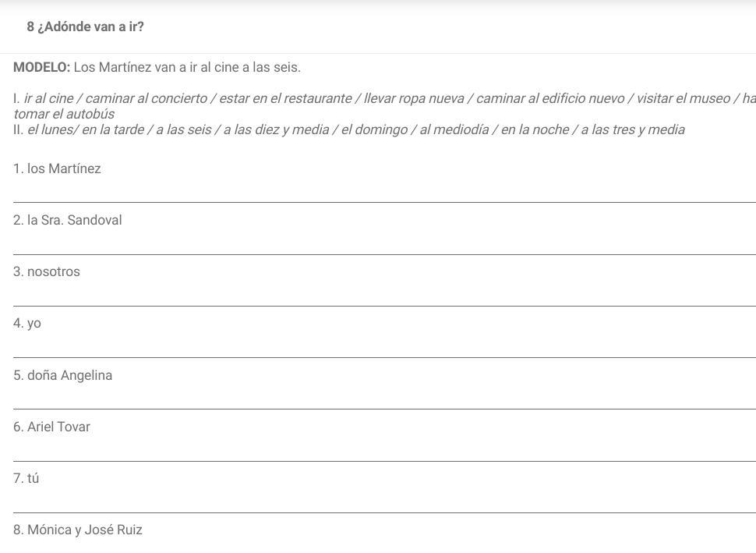Click the text tomar el autobús
The height and width of the screenshot is (553, 756).
click(64, 114)
